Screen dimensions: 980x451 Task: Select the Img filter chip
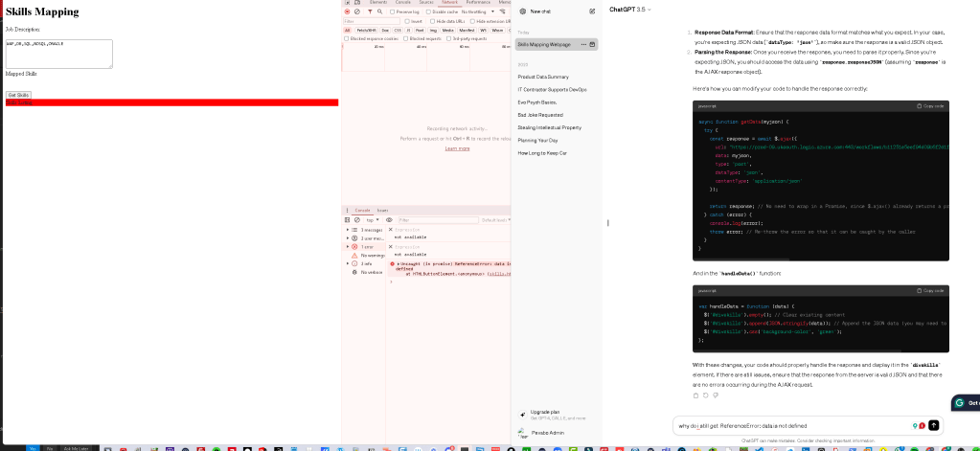[433, 30]
